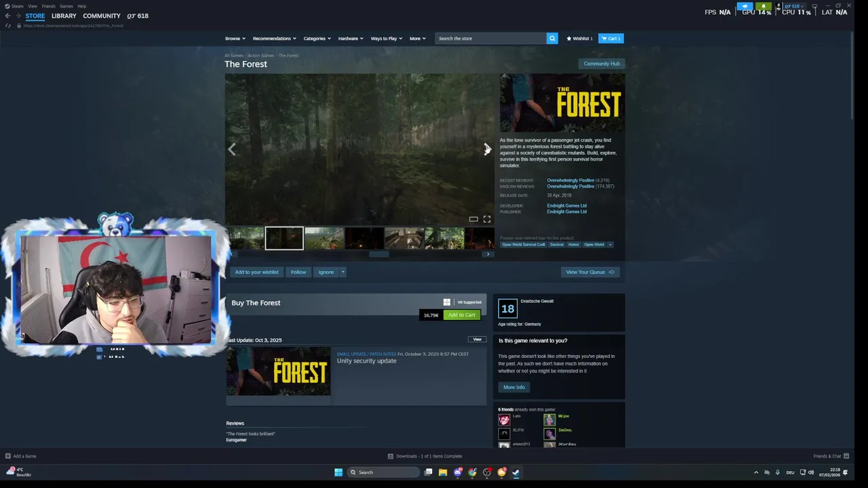The image size is (868, 488).
Task: Click the search magnifier button in store
Action: click(552, 39)
